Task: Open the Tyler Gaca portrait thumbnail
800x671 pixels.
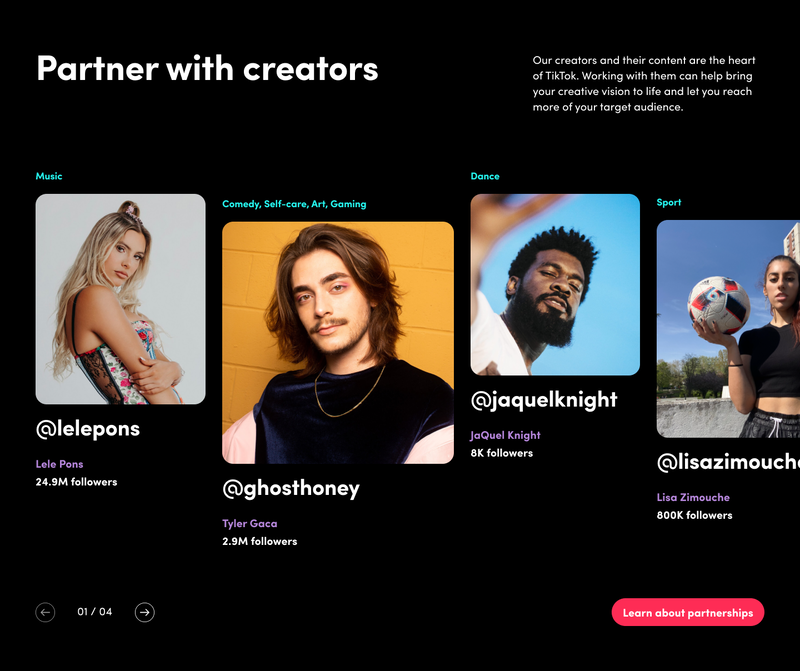Action: pyautogui.click(x=338, y=342)
